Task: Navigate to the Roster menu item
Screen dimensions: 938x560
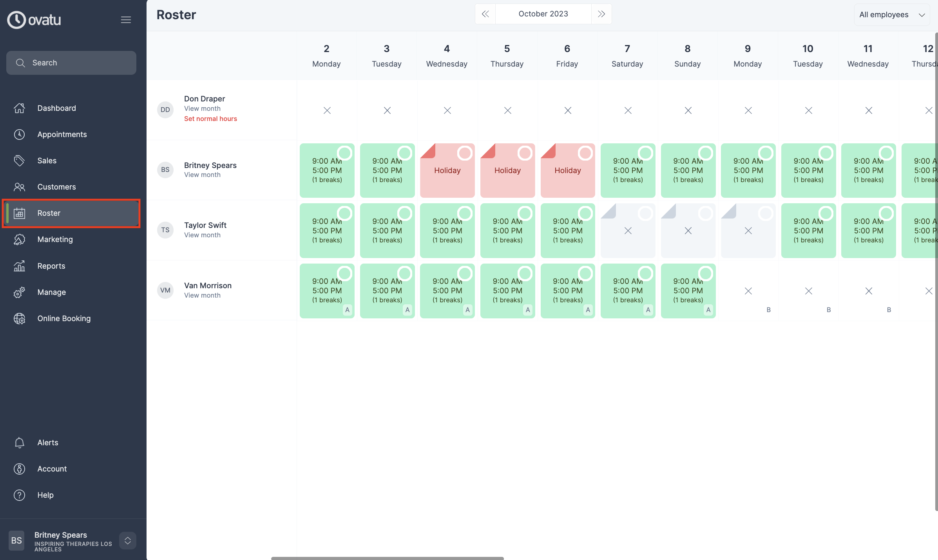Action: [49, 213]
